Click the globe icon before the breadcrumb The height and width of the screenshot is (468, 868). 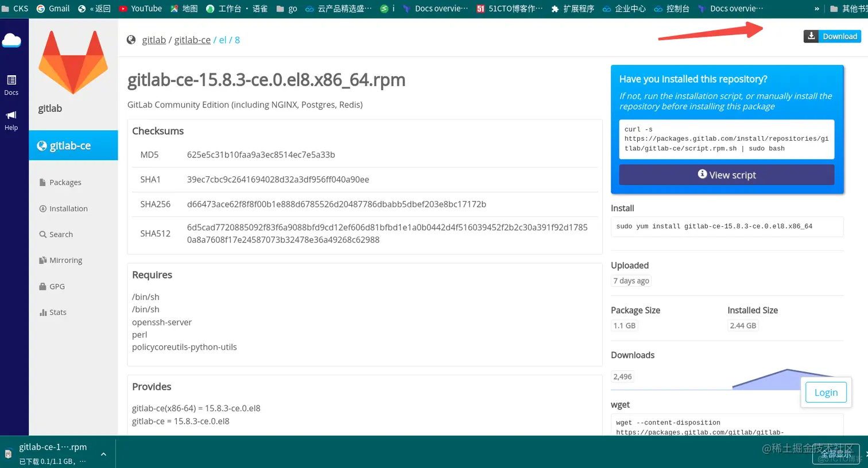pyautogui.click(x=131, y=40)
